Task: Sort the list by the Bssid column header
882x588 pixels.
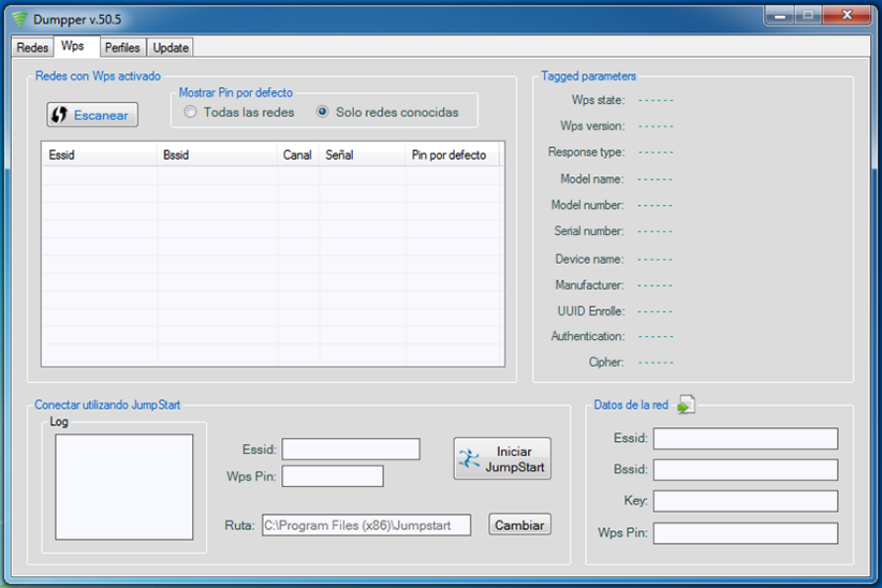Action: 218,155
